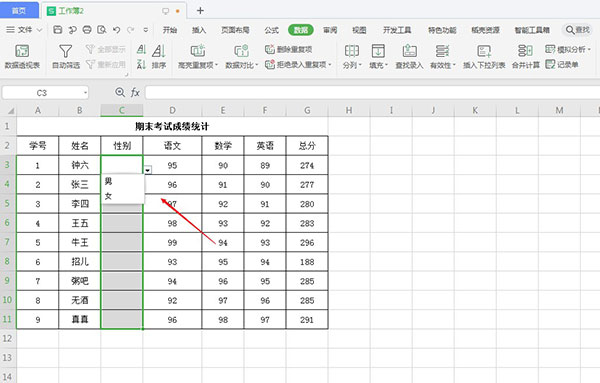The image size is (600, 383).
Task: Click the 插入下拉列表 insert dropdown list tool
Action: point(484,56)
